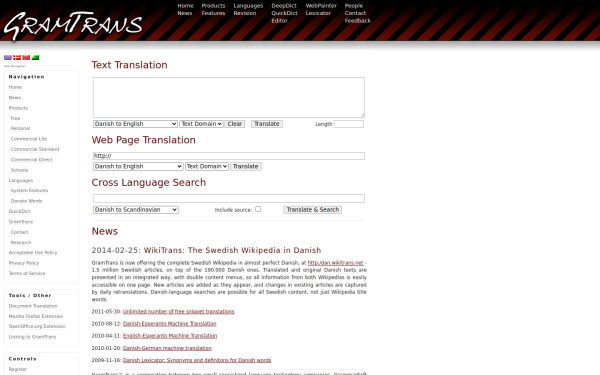Open Commercial Standard in the sidebar
Screen dimensions: 600x375
pyautogui.click(x=35, y=149)
